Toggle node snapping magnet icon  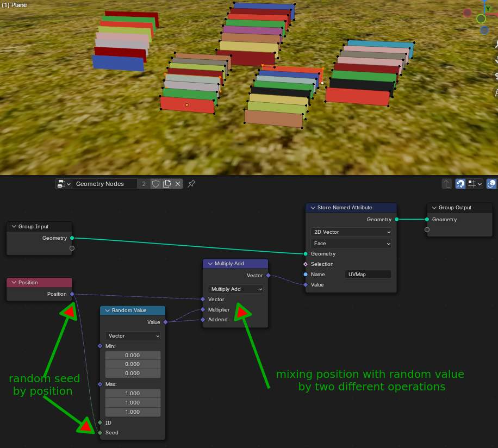460,184
